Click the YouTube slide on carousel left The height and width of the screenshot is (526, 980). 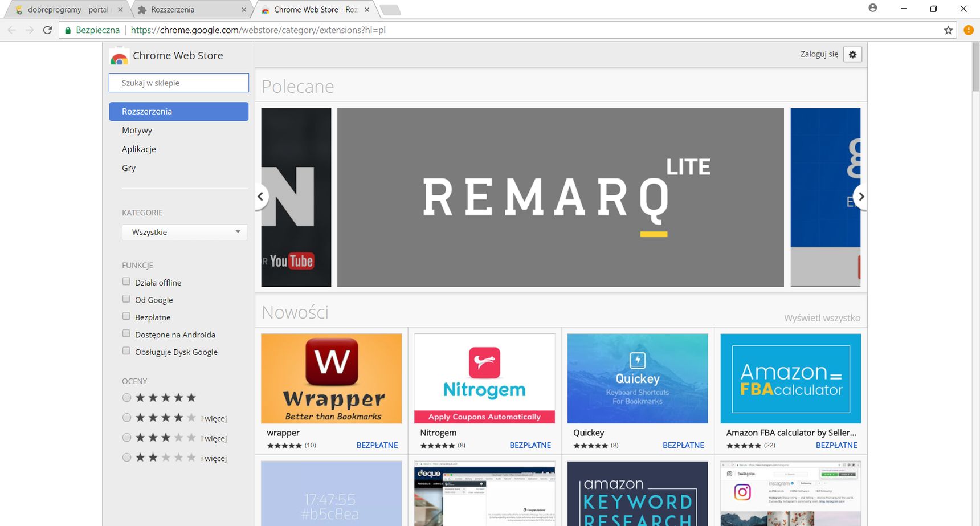pyautogui.click(x=296, y=197)
